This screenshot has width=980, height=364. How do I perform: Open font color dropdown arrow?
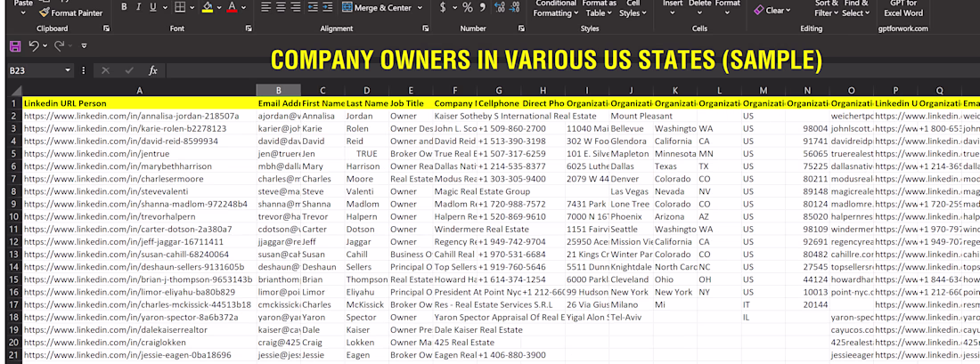(x=244, y=7)
